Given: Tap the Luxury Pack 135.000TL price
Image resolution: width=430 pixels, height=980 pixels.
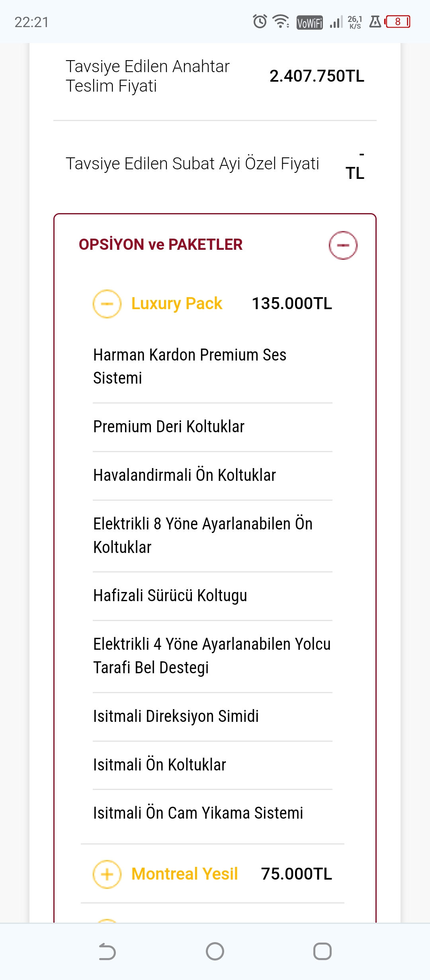Looking at the screenshot, I should (x=292, y=304).
